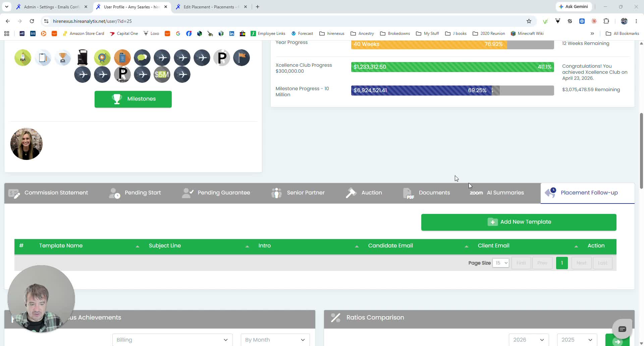
Task: Open the Commission Statement tab
Action: click(x=48, y=193)
